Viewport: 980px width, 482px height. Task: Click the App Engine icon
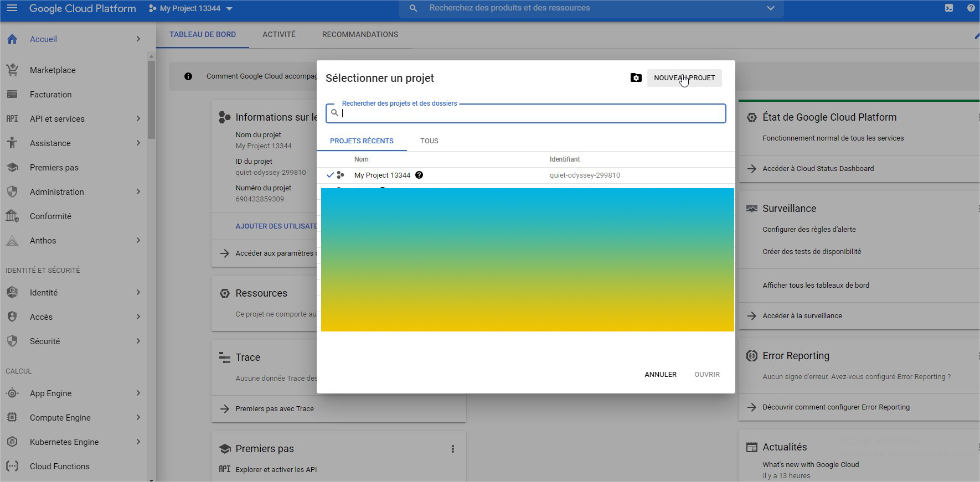[x=12, y=393]
